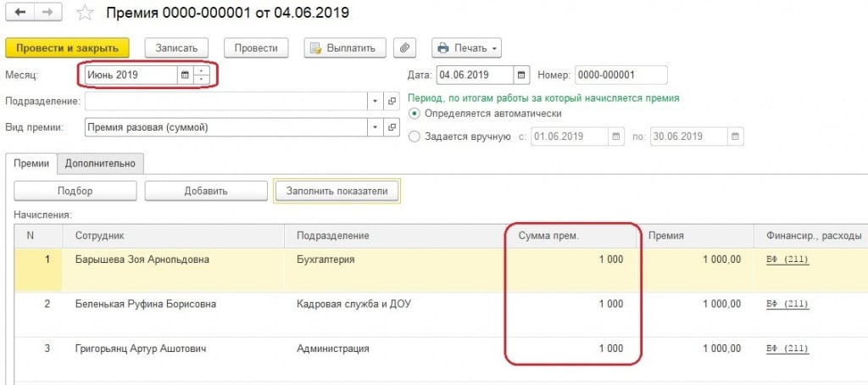Switch to the Дополнительно tab
Viewport: 868px width, 385px height.
point(100,163)
